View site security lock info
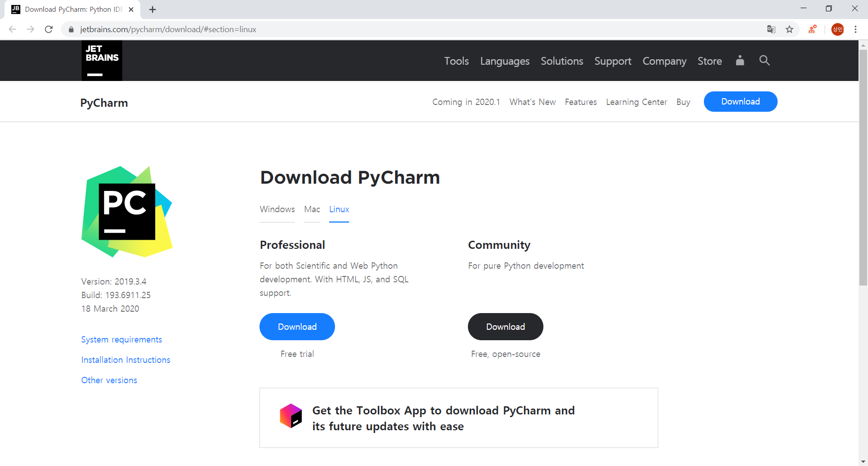The image size is (868, 466). click(x=71, y=29)
